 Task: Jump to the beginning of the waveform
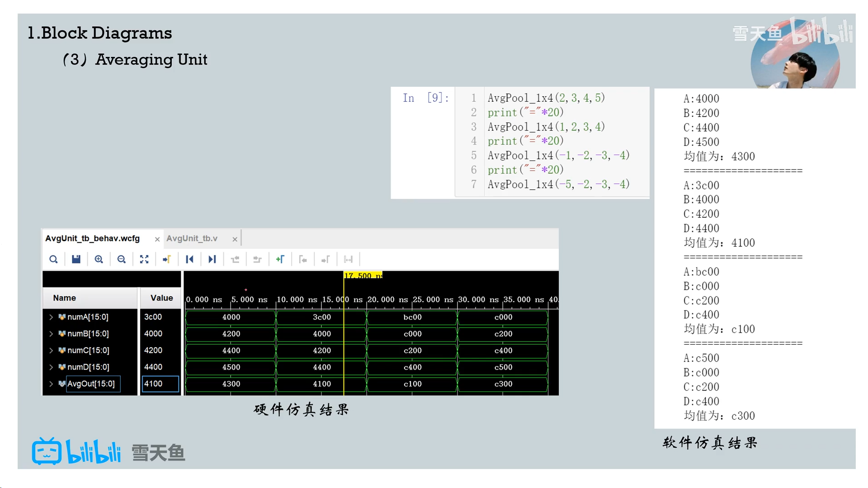(x=189, y=259)
